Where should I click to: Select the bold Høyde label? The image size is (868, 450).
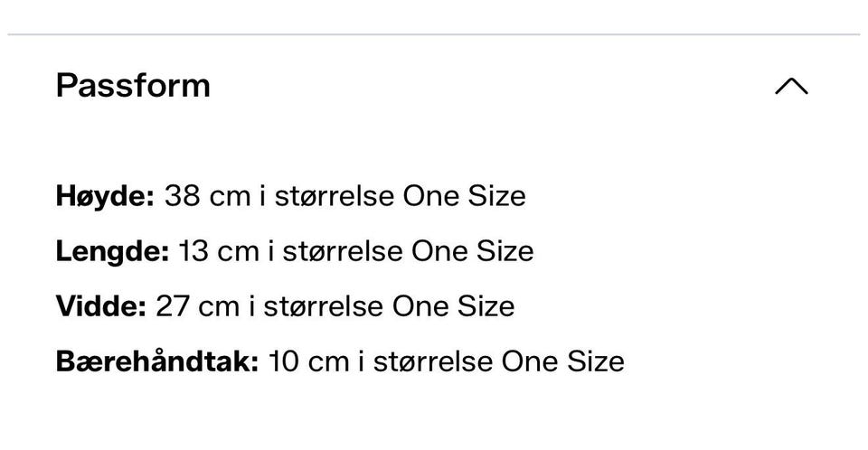click(105, 197)
